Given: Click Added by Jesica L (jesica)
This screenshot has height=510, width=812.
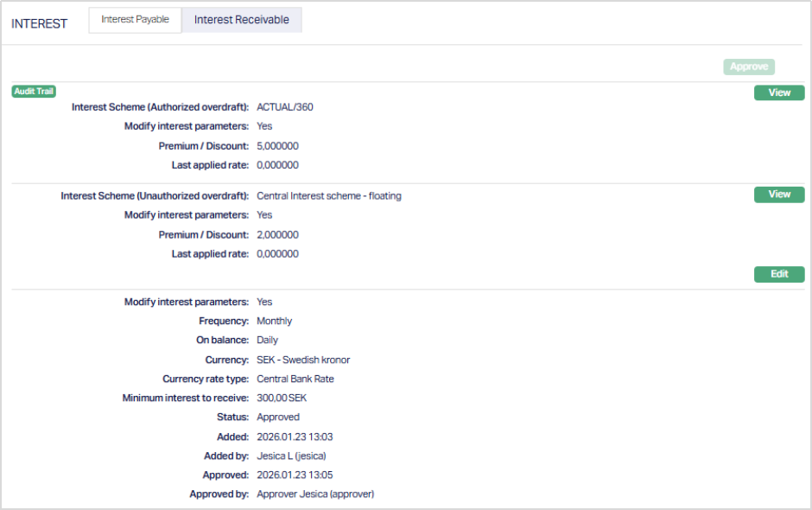Looking at the screenshot, I should 291,456.
